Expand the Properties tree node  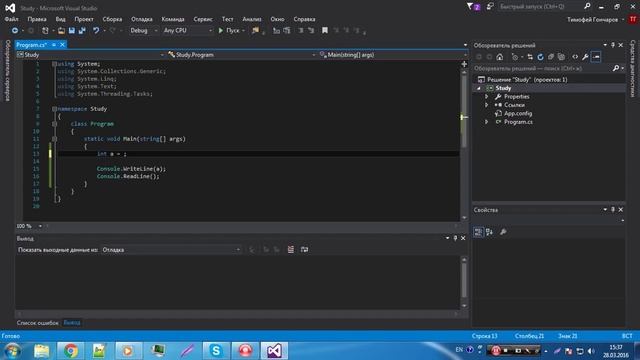(x=487, y=97)
